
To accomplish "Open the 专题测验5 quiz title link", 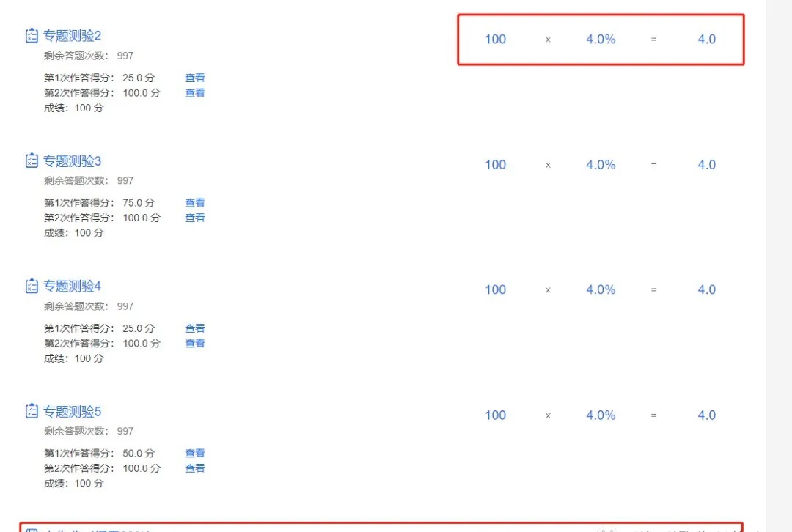I will pyautogui.click(x=72, y=411).
